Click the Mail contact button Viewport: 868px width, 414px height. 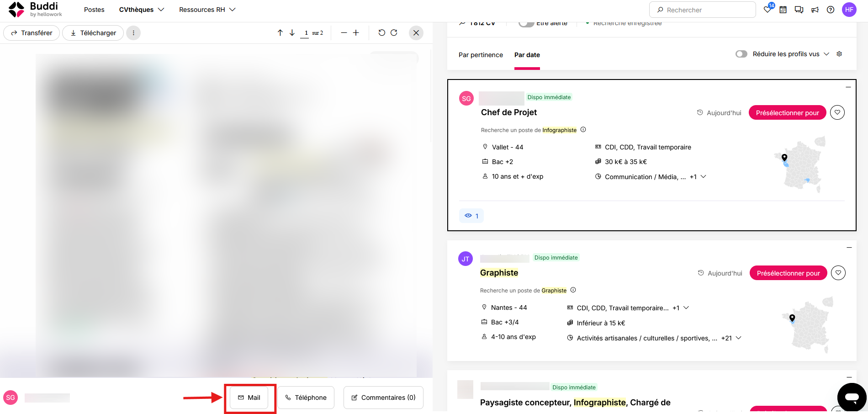[249, 398]
